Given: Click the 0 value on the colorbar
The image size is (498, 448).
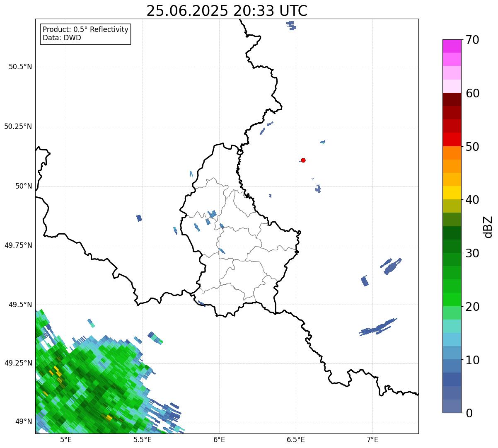Looking at the screenshot, I should [x=469, y=413].
